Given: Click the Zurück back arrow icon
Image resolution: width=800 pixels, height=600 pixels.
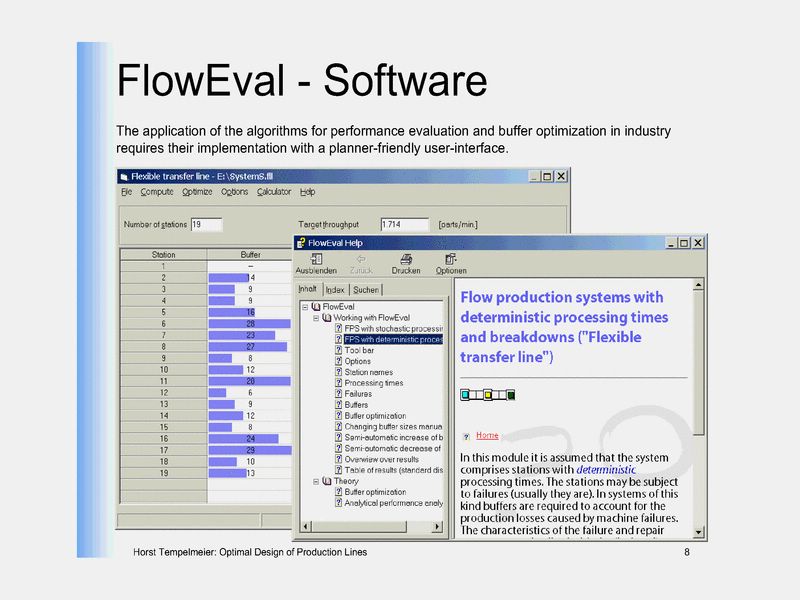Looking at the screenshot, I should [360, 260].
